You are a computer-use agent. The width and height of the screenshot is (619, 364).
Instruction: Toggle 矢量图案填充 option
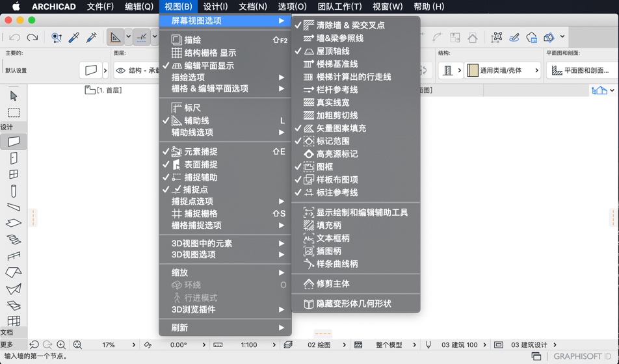click(356, 128)
